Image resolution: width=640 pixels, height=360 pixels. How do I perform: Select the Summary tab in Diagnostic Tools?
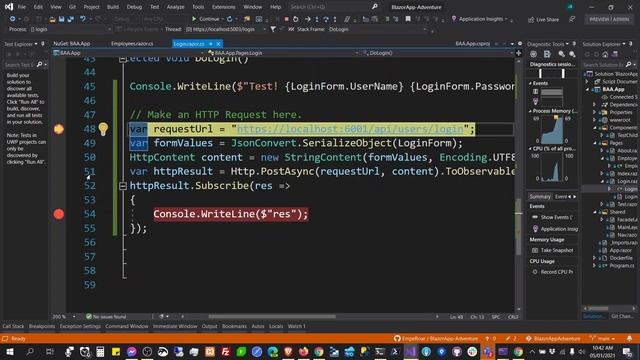[x=540, y=197]
